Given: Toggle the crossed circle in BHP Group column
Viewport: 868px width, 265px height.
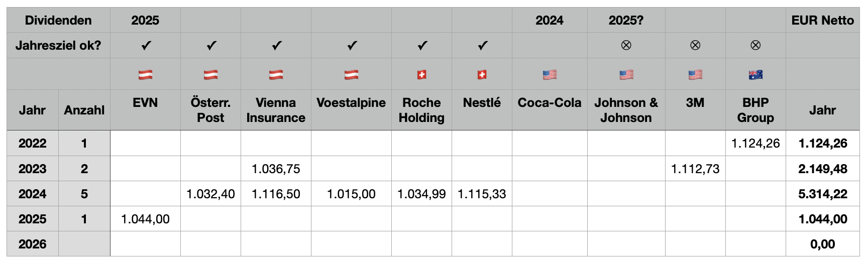Looking at the screenshot, I should pyautogui.click(x=755, y=46).
